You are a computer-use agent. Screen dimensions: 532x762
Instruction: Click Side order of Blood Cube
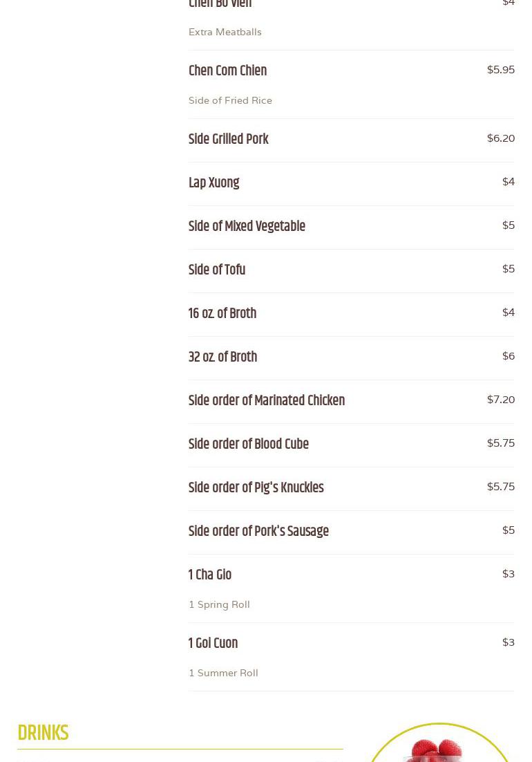[x=249, y=445]
